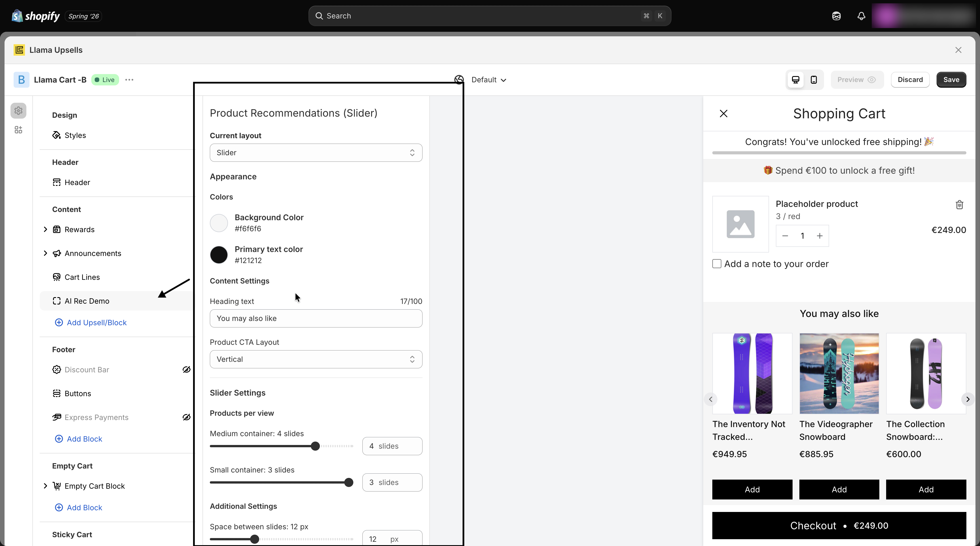
Task: Open the Background Color swatch
Action: click(219, 223)
